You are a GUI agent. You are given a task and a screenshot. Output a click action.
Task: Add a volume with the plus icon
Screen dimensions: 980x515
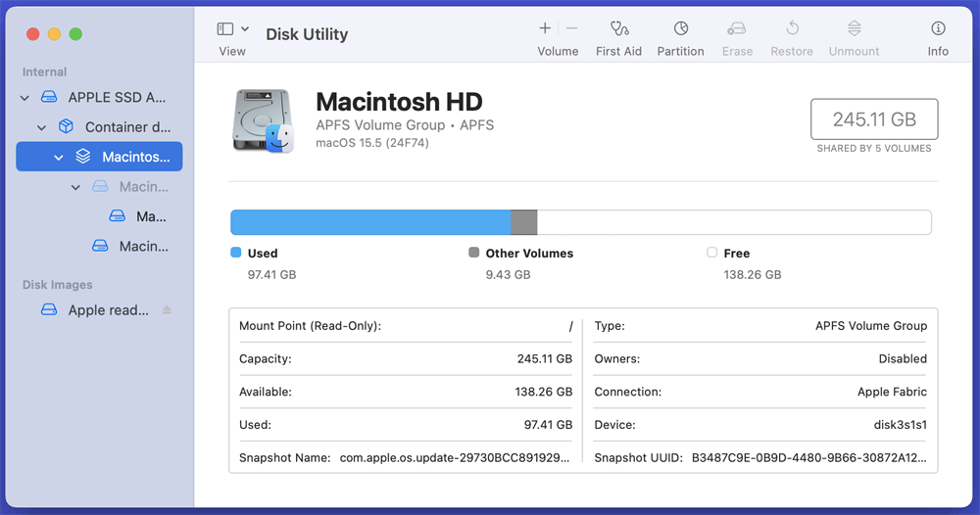[x=545, y=29]
